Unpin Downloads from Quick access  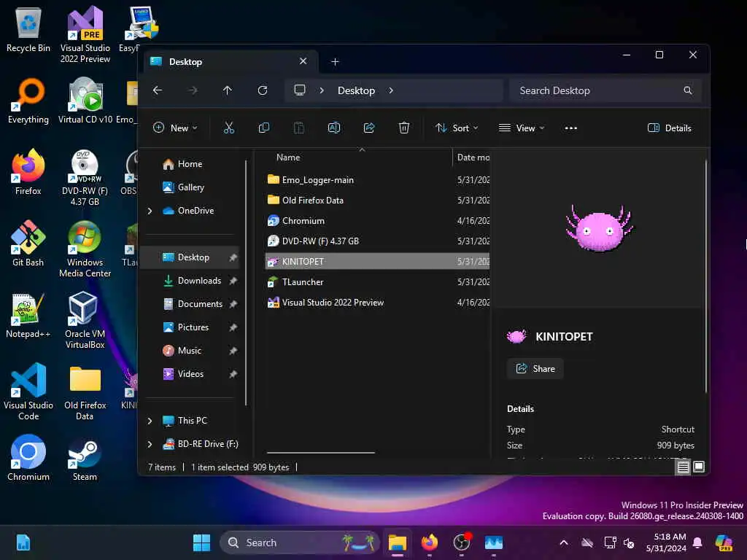coord(233,281)
